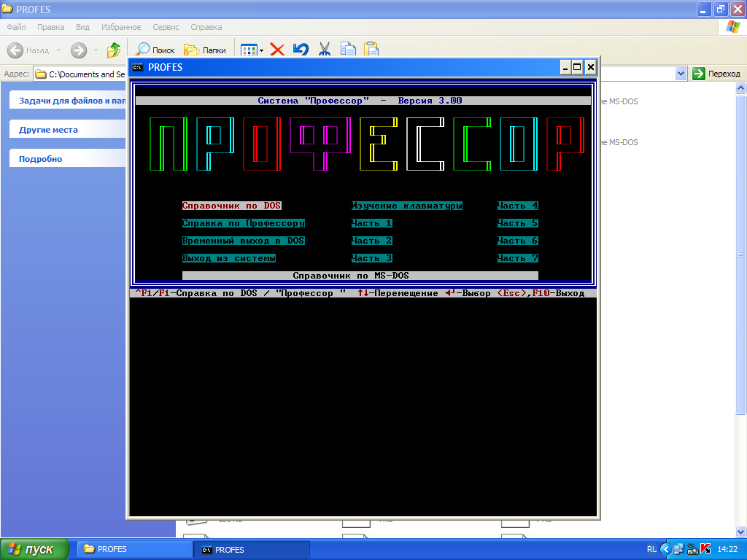This screenshot has height=560, width=747.
Task: Click the Переход (Go) button
Action: 716,74
